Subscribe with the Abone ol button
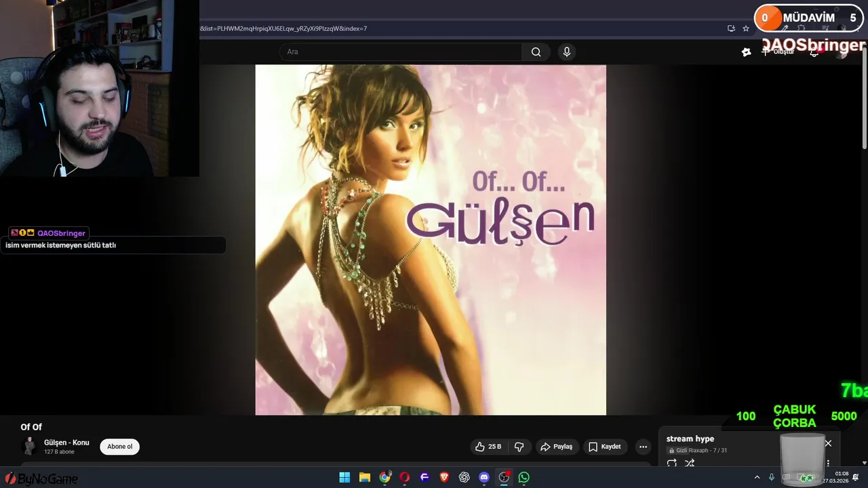 coord(119,447)
